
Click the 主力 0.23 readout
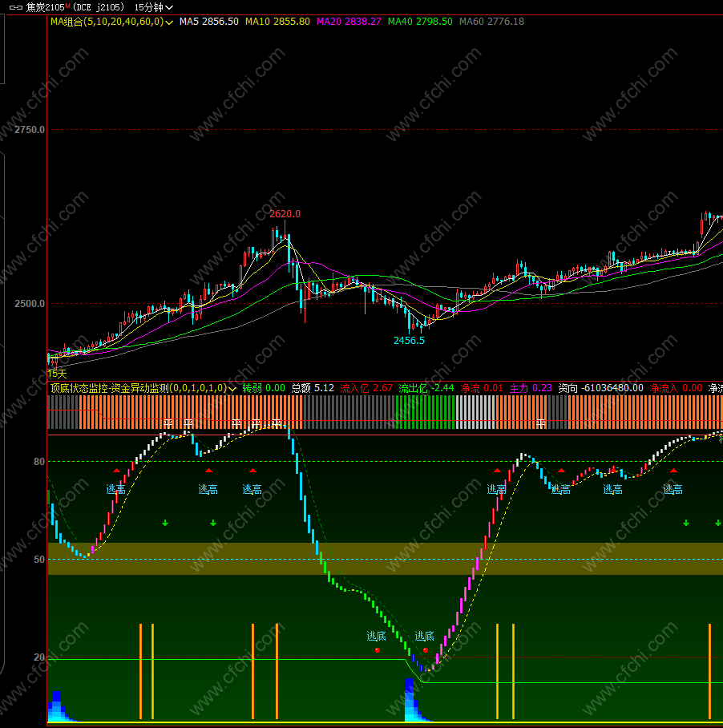(x=531, y=388)
